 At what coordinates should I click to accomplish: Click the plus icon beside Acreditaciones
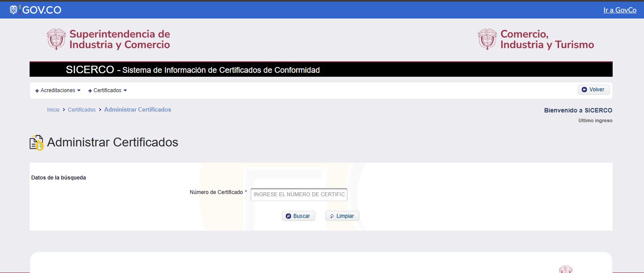tap(37, 91)
